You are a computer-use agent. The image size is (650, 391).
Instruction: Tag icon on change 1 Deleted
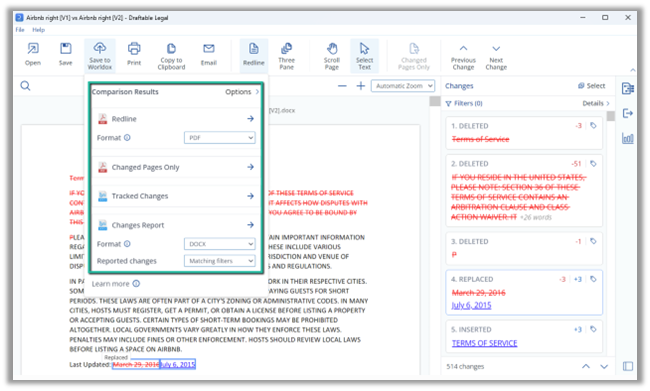tap(593, 126)
